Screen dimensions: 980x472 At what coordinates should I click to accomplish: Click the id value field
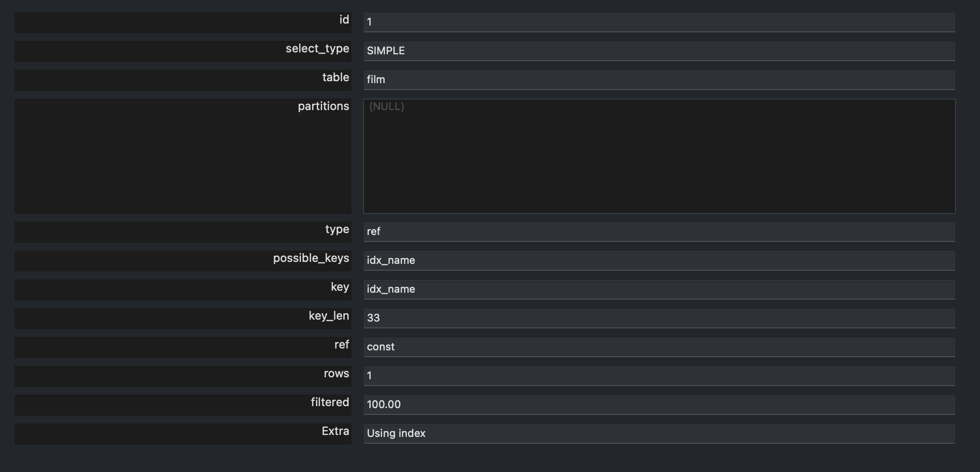point(659,23)
